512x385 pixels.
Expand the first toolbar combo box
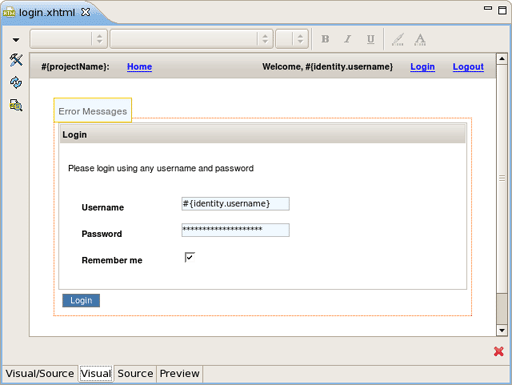69,39
